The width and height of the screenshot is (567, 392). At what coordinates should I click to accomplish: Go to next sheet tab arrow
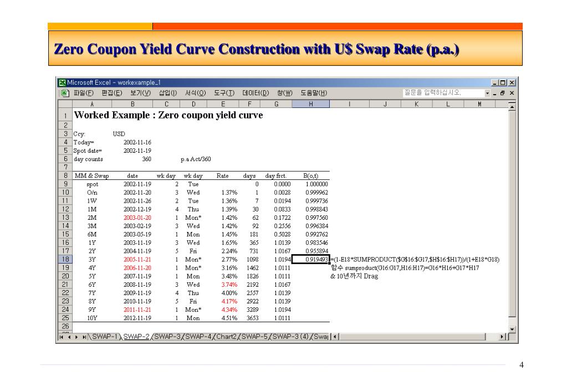(76, 337)
